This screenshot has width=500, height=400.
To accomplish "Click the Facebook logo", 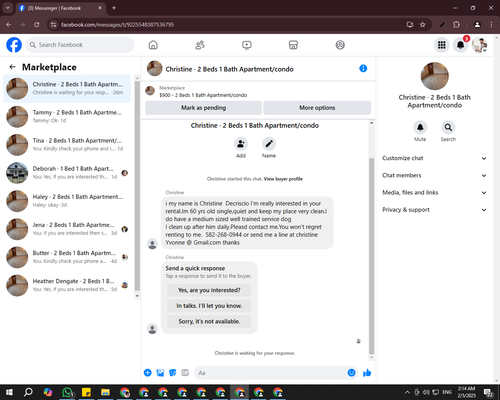I will [x=14, y=45].
